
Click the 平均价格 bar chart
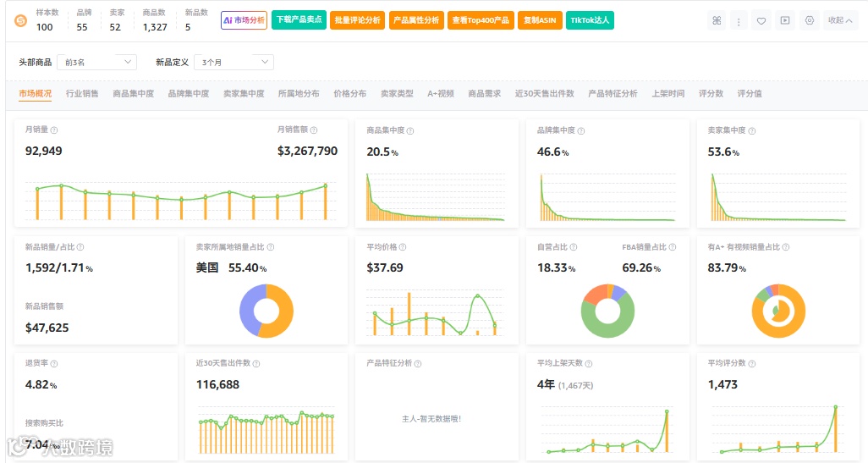pos(435,313)
